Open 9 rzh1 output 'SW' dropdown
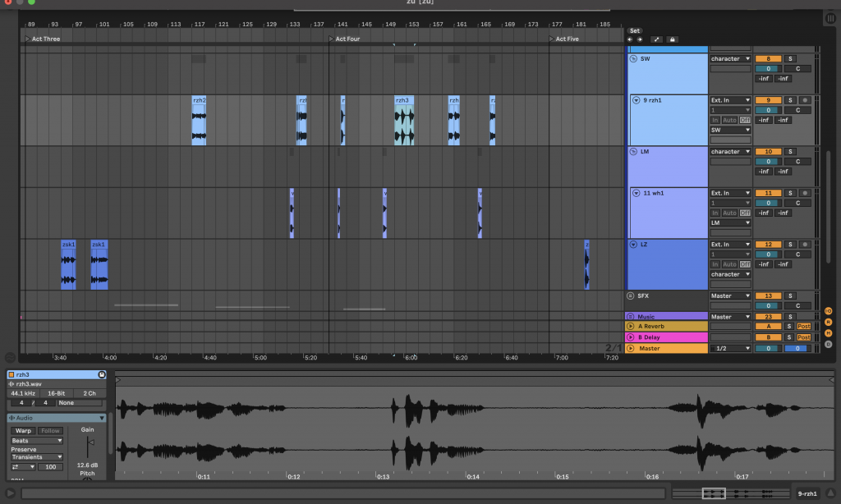Viewport: 841px width, 504px height. tap(730, 131)
